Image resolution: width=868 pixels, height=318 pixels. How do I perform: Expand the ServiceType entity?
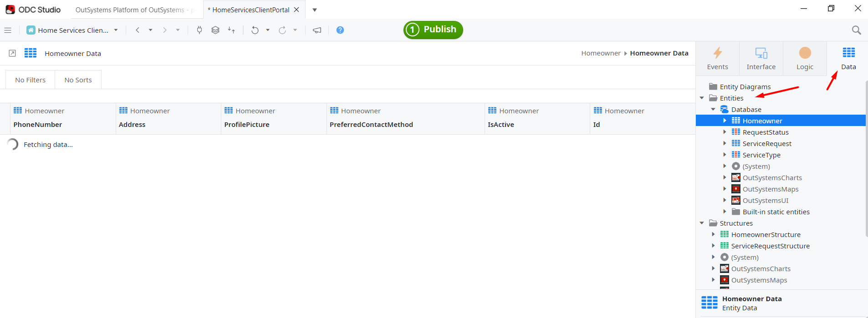click(x=725, y=155)
